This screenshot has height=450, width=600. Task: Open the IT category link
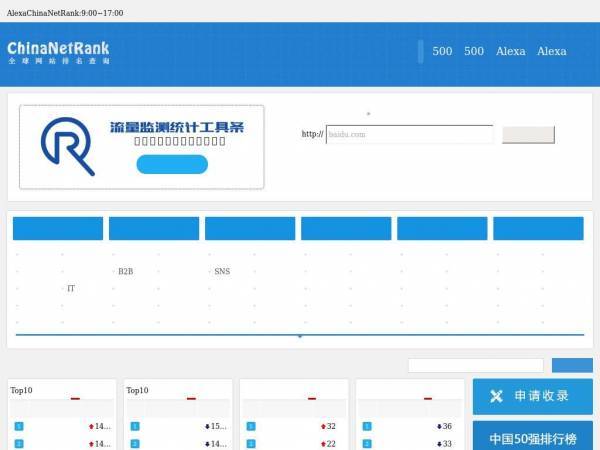coord(71,289)
